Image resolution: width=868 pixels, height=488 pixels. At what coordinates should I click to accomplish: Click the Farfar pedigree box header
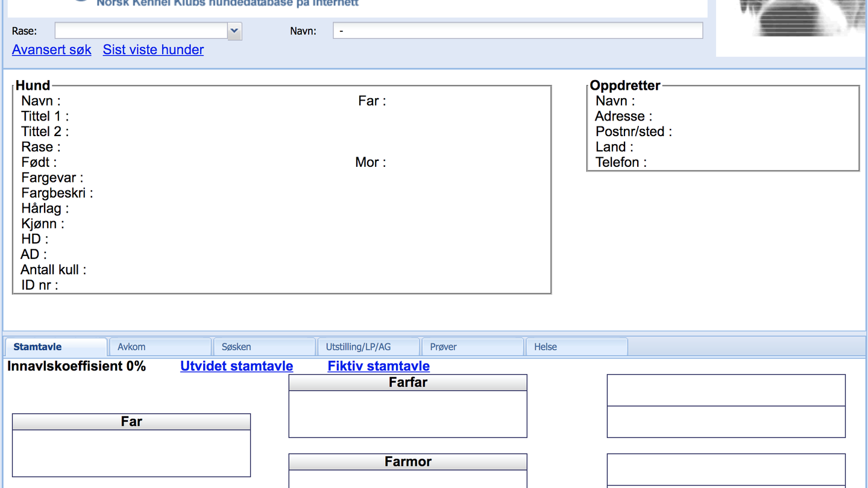[x=408, y=383]
